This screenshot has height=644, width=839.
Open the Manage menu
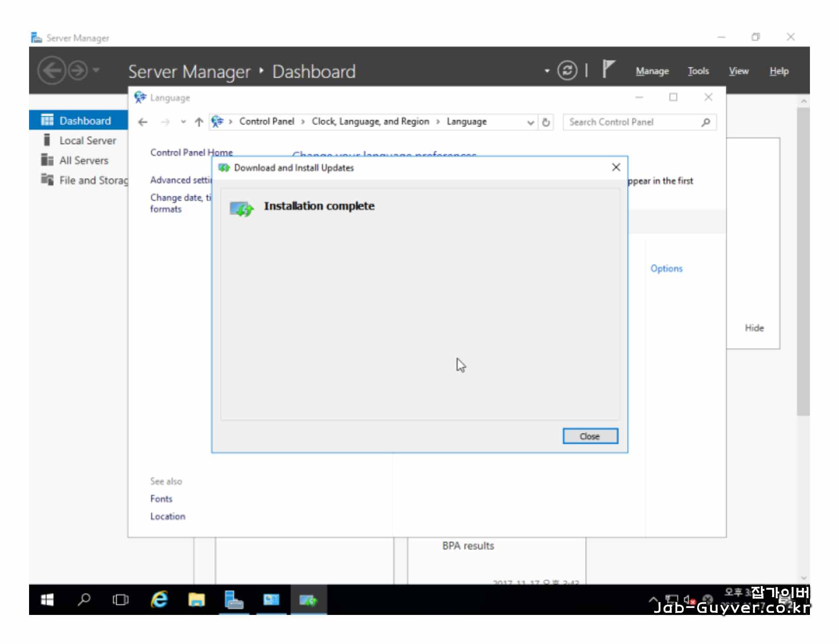652,71
